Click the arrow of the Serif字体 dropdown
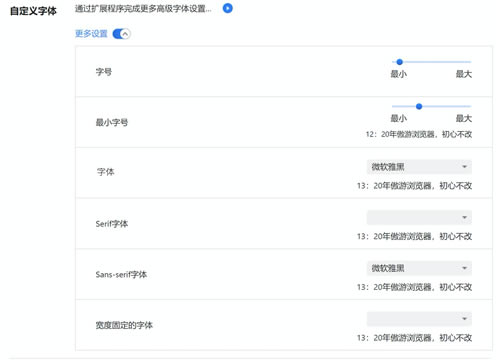500x363 pixels. (x=464, y=217)
